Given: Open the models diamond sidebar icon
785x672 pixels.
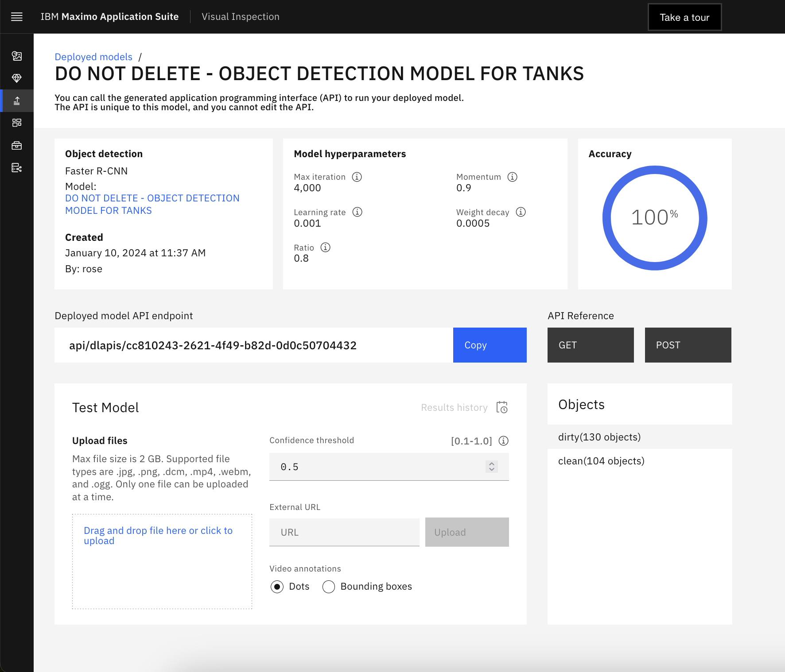Looking at the screenshot, I should [x=17, y=78].
